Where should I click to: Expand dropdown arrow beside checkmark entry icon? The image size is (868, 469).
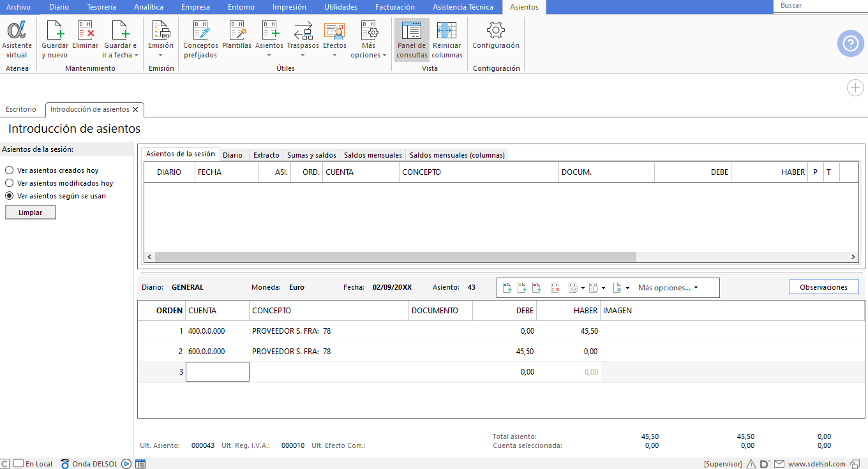[583, 288]
